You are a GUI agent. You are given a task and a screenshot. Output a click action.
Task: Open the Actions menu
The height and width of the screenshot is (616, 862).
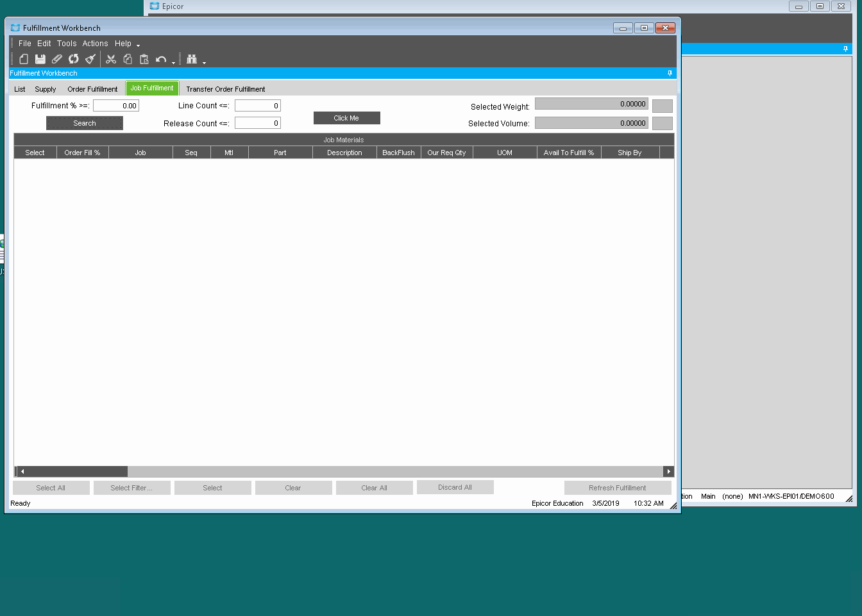coord(95,44)
